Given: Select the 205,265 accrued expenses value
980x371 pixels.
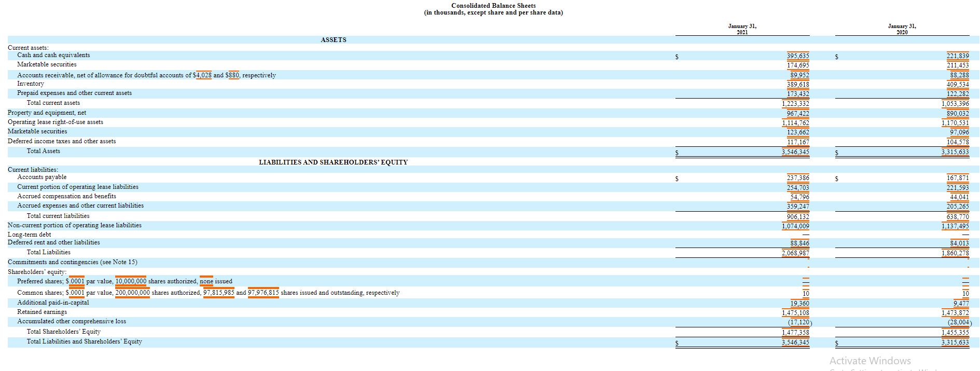Looking at the screenshot, I should pyautogui.click(x=958, y=207).
